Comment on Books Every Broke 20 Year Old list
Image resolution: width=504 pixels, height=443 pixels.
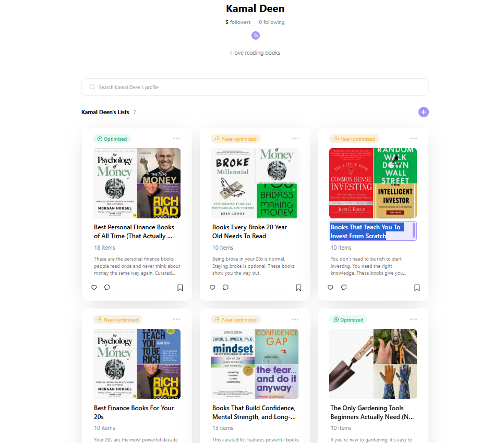225,287
